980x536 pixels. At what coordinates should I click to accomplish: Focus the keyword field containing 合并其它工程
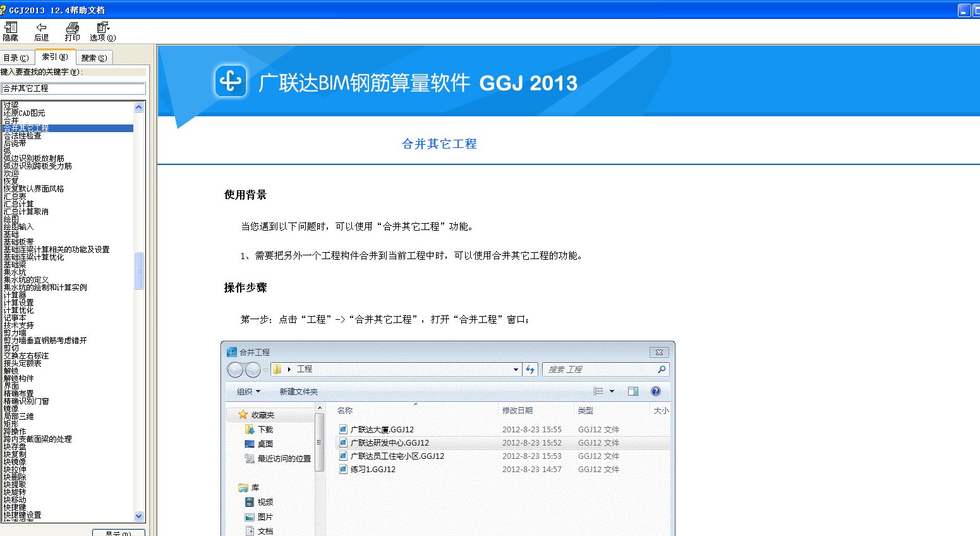pyautogui.click(x=73, y=88)
